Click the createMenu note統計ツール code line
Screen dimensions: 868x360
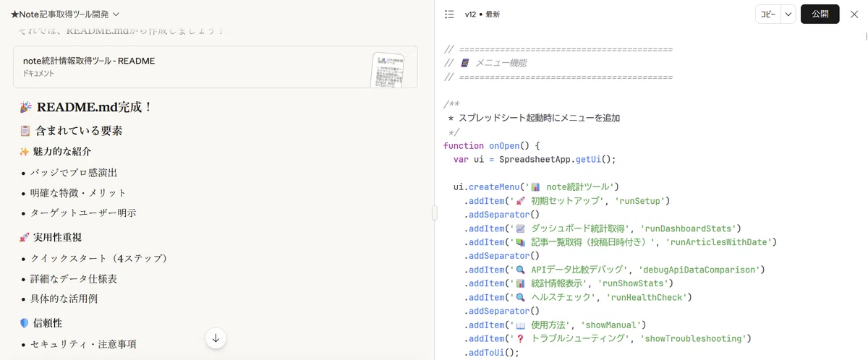[x=536, y=187]
